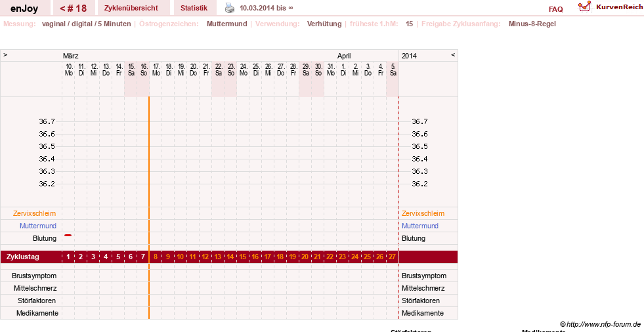Select cycle day 1 cell
The width and height of the screenshot is (644, 332).
pyautogui.click(x=68, y=257)
